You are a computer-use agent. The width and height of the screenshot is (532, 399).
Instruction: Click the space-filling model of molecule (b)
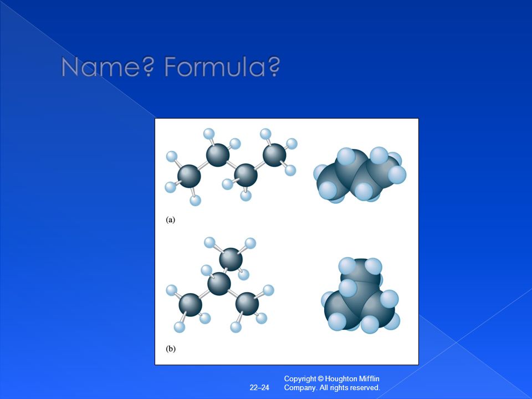360,295
